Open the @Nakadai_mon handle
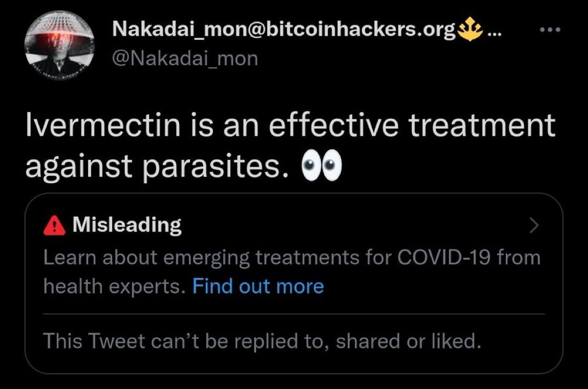This screenshot has height=389, width=588. pos(185,59)
